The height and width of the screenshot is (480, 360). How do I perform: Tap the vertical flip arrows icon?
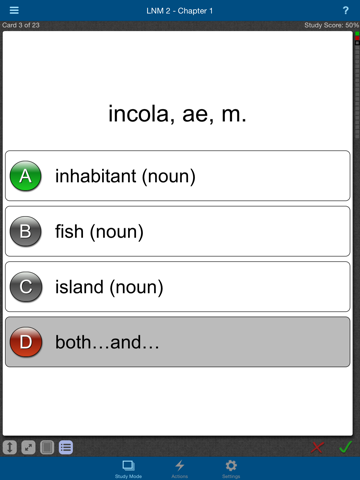pos(10,447)
